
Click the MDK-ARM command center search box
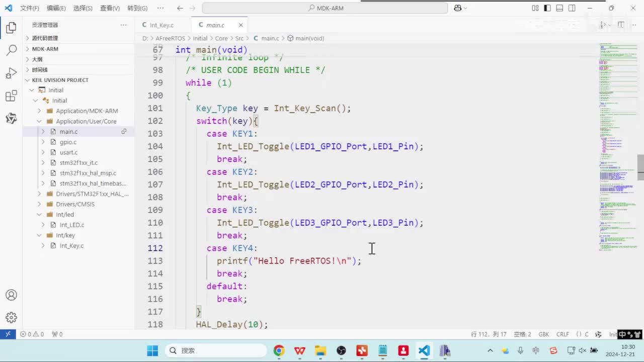325,8
